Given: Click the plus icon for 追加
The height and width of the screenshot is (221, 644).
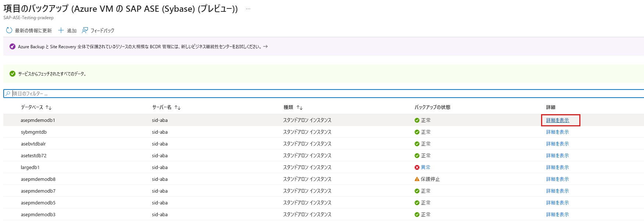Looking at the screenshot, I should [x=61, y=30].
